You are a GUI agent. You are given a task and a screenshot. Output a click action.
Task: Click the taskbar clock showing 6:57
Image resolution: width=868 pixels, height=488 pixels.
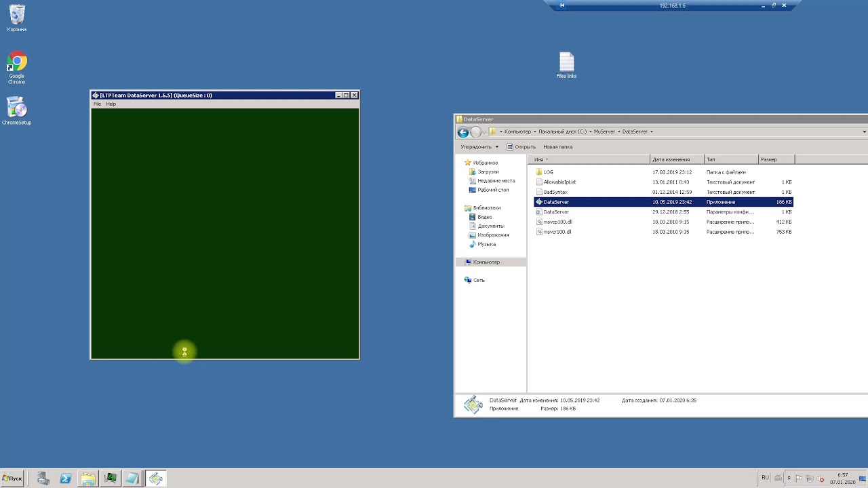point(843,479)
